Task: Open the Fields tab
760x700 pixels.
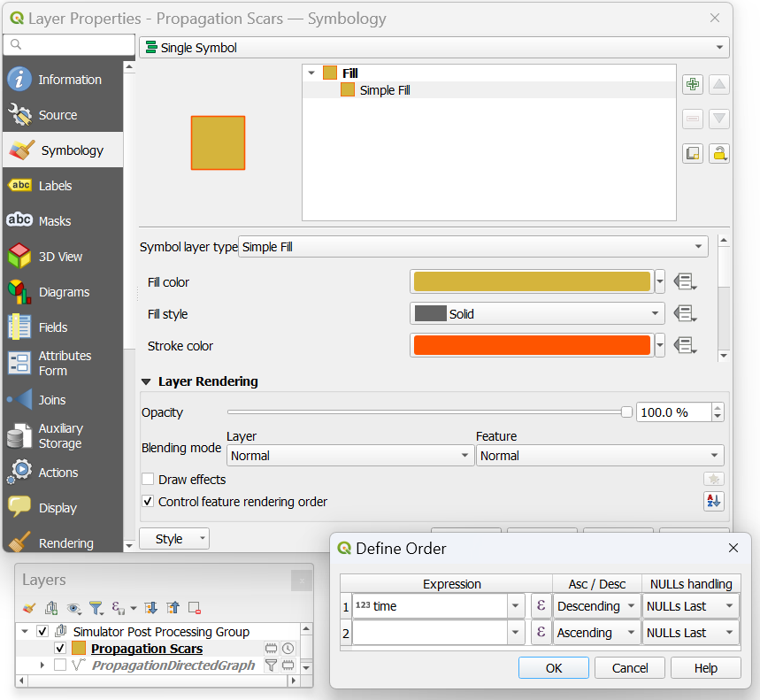Action: click(63, 327)
